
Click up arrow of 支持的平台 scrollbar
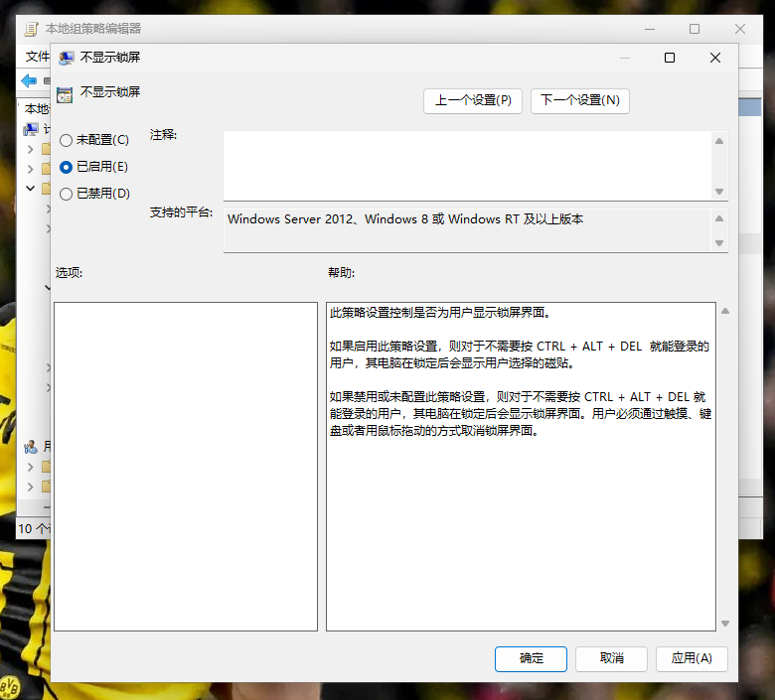[x=719, y=218]
